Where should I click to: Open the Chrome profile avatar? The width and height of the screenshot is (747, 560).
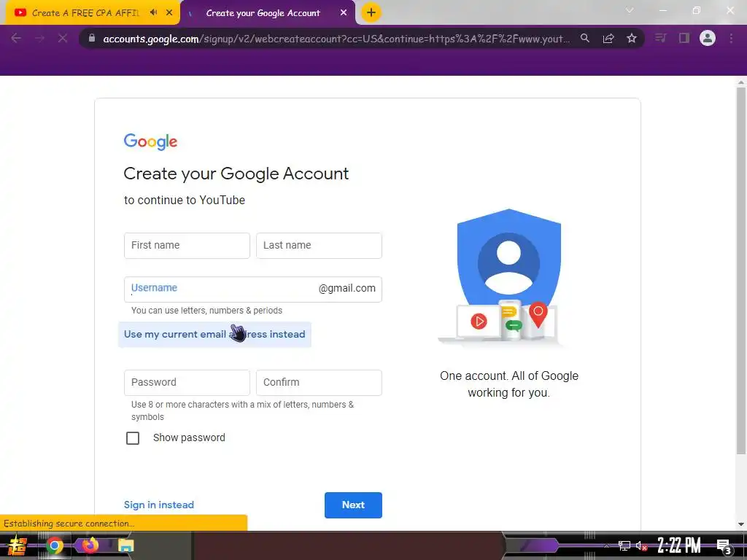click(708, 38)
